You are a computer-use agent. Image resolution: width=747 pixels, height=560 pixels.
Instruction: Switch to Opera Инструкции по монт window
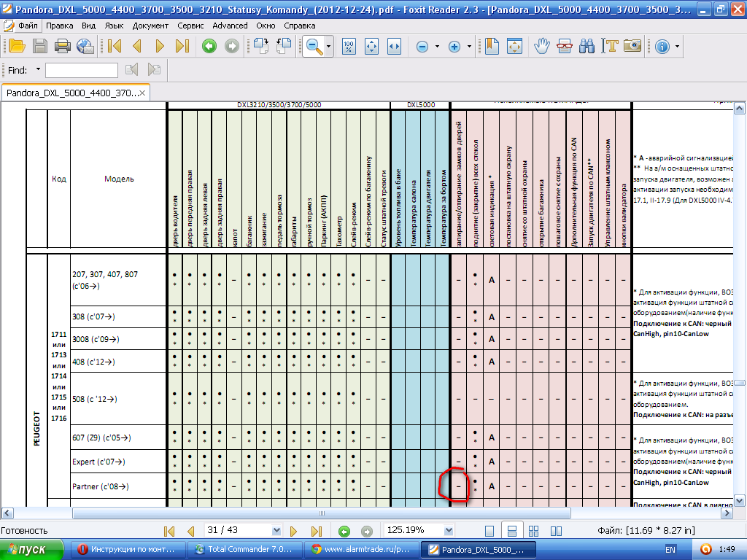(127, 550)
